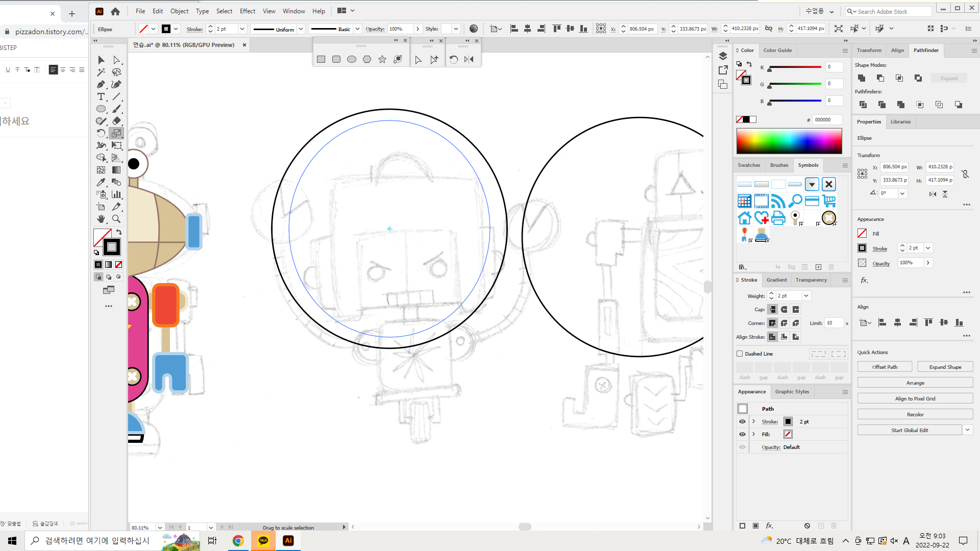
Task: Select the Selection tool arrow
Action: tap(101, 60)
